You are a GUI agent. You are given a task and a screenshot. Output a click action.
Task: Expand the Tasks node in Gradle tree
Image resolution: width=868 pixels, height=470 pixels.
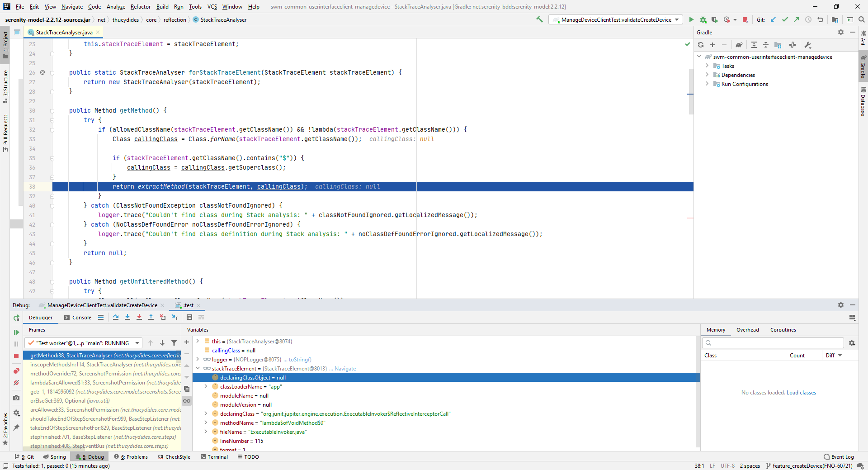707,66
